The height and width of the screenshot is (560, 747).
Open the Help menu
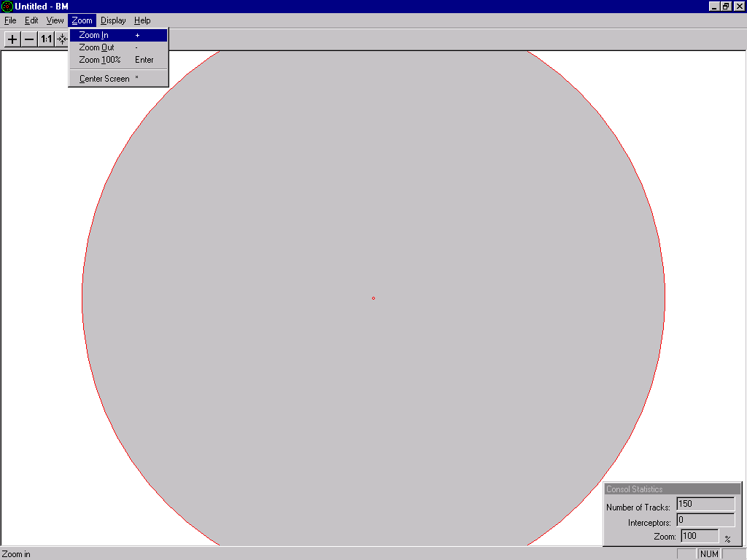click(x=142, y=20)
